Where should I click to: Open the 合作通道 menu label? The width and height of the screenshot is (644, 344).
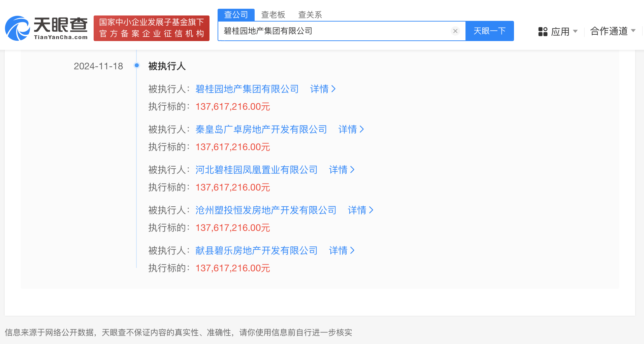point(609,31)
